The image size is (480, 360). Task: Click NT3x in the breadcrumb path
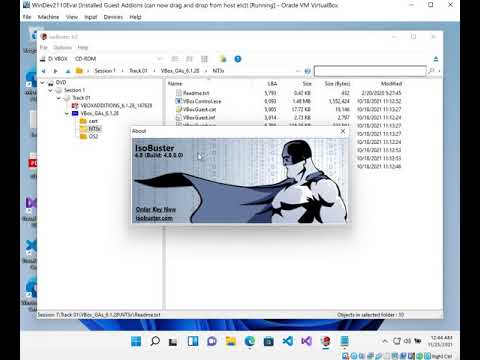point(218,71)
